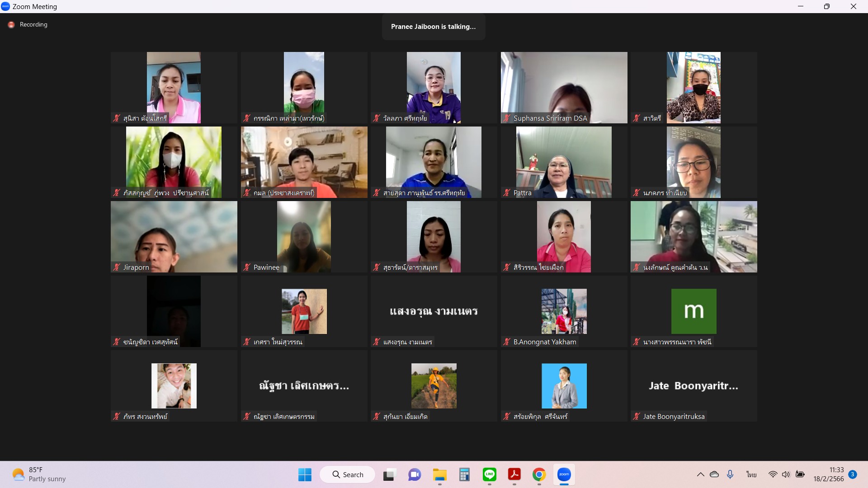Switch the ไทย input language indicator
The image size is (868, 488).
click(x=751, y=474)
